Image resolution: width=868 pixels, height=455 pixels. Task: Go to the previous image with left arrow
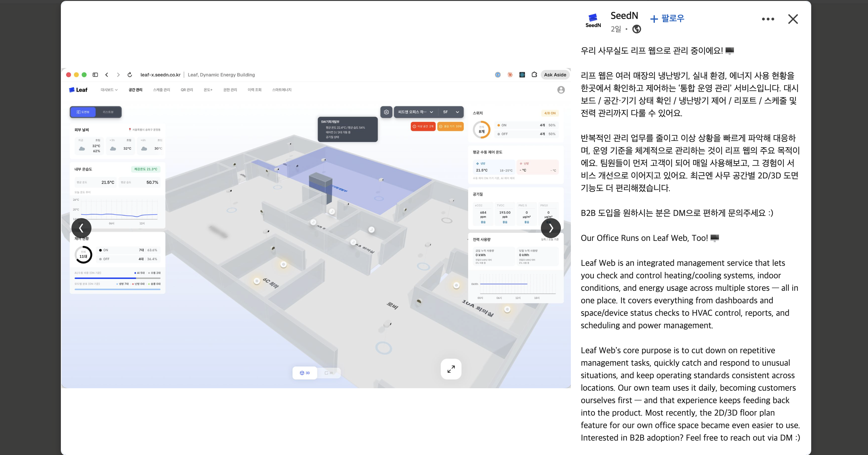click(81, 228)
